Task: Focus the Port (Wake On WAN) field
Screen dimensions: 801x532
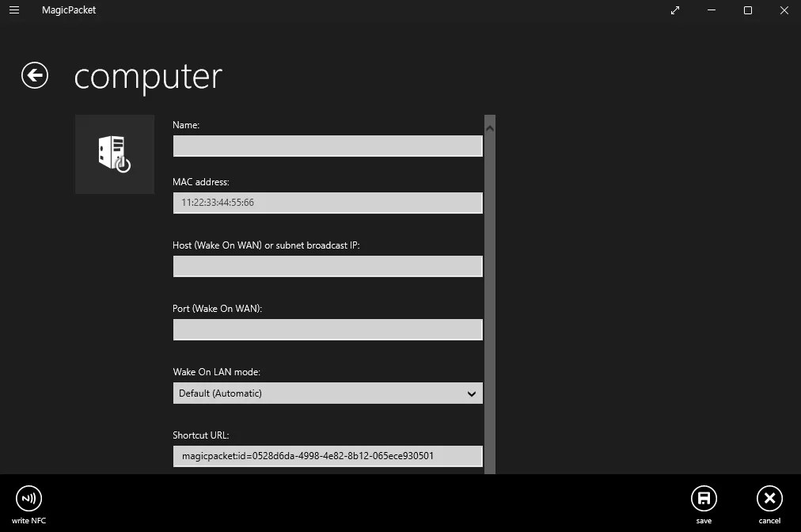Action: click(x=327, y=329)
